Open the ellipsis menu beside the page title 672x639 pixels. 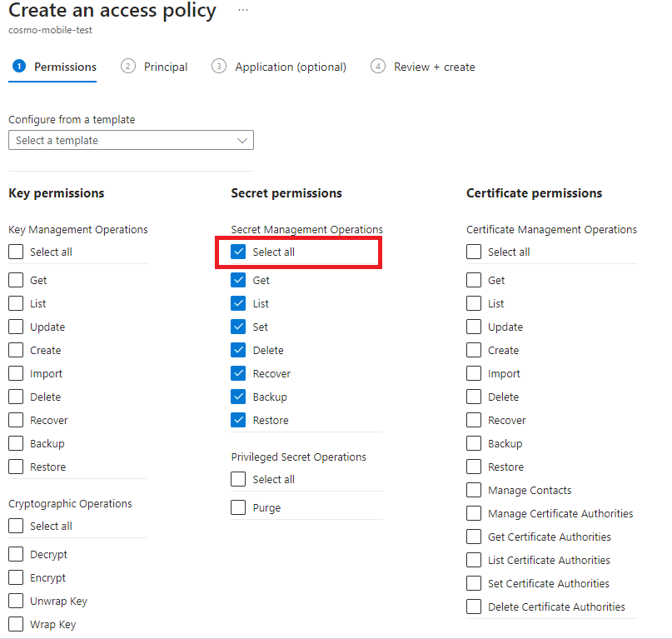click(x=244, y=10)
